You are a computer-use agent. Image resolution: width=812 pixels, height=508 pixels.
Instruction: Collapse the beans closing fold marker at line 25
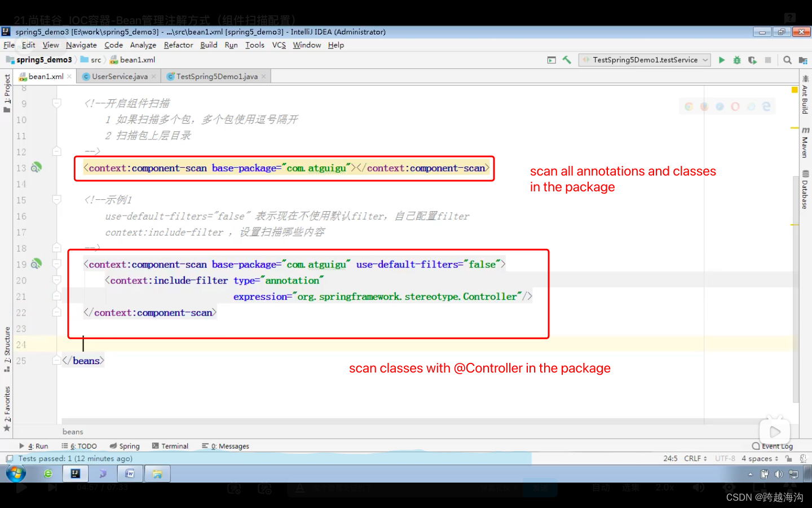point(56,360)
